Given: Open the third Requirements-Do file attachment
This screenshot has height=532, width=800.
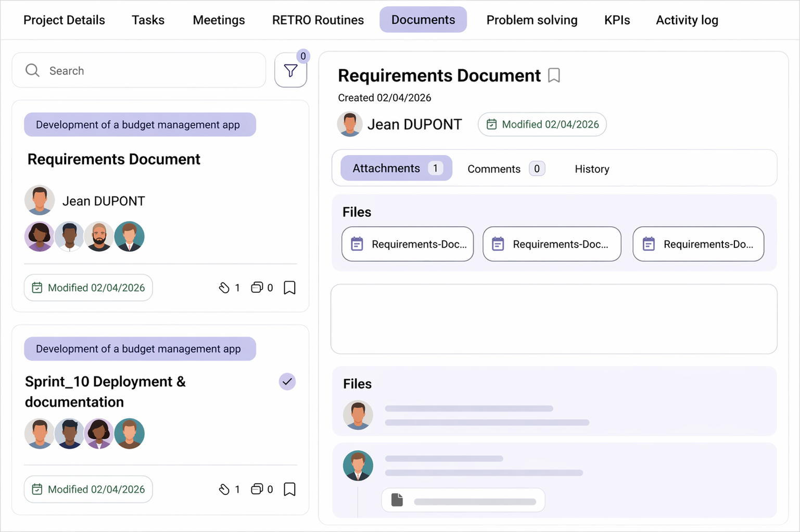Looking at the screenshot, I should (x=698, y=244).
